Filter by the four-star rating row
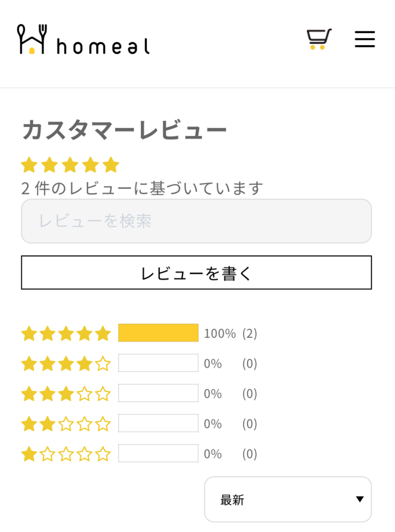395x532 pixels. point(66,364)
